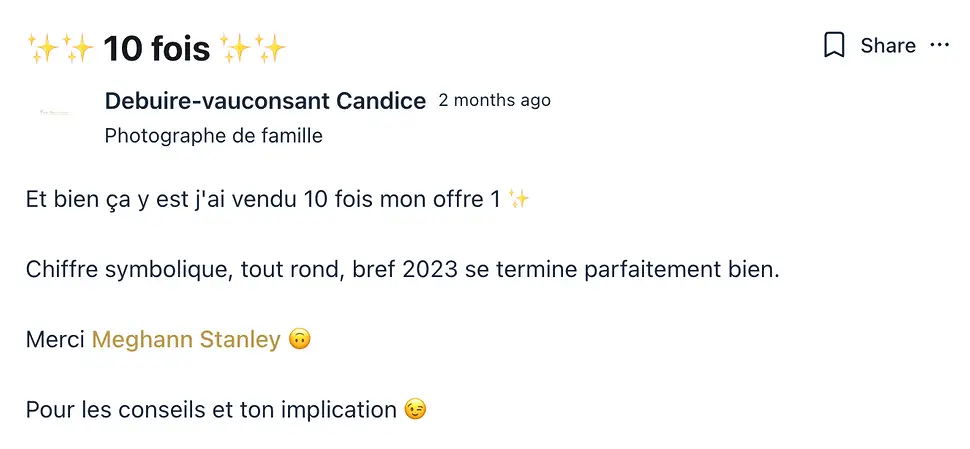Click the author's small avatar thumbnail
Viewport: 970px width, 449px height.
coord(56,113)
